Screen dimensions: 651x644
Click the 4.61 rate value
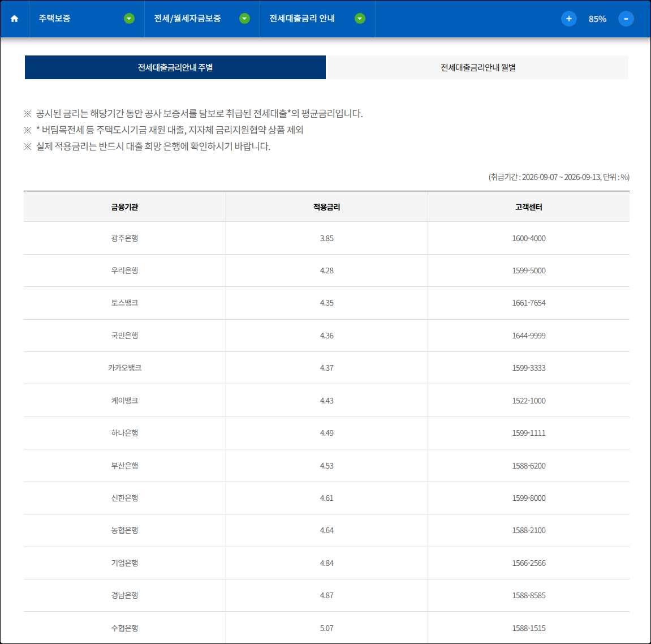pyautogui.click(x=327, y=498)
